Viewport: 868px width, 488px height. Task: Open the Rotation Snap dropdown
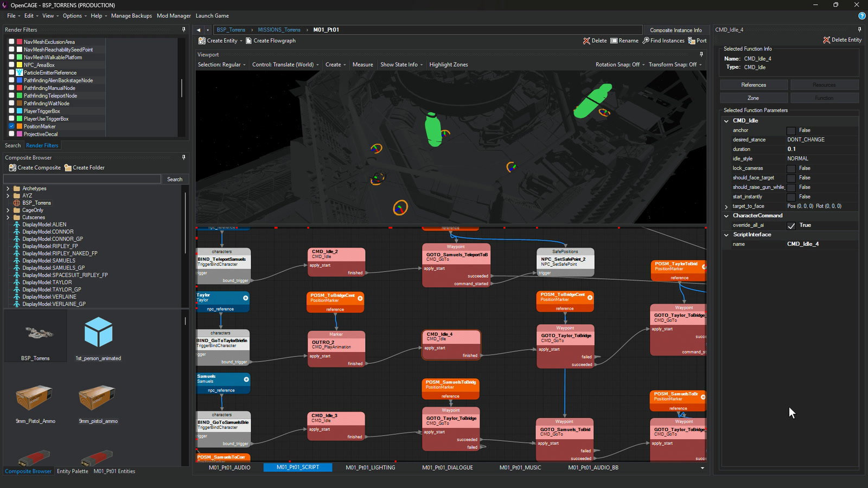click(x=620, y=65)
